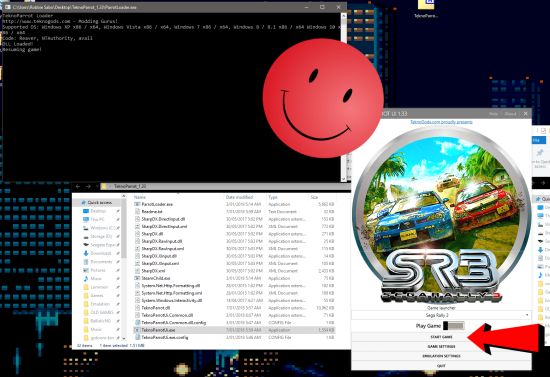Click the ParrotLoader.exe application icon in file list

pyautogui.click(x=138, y=204)
